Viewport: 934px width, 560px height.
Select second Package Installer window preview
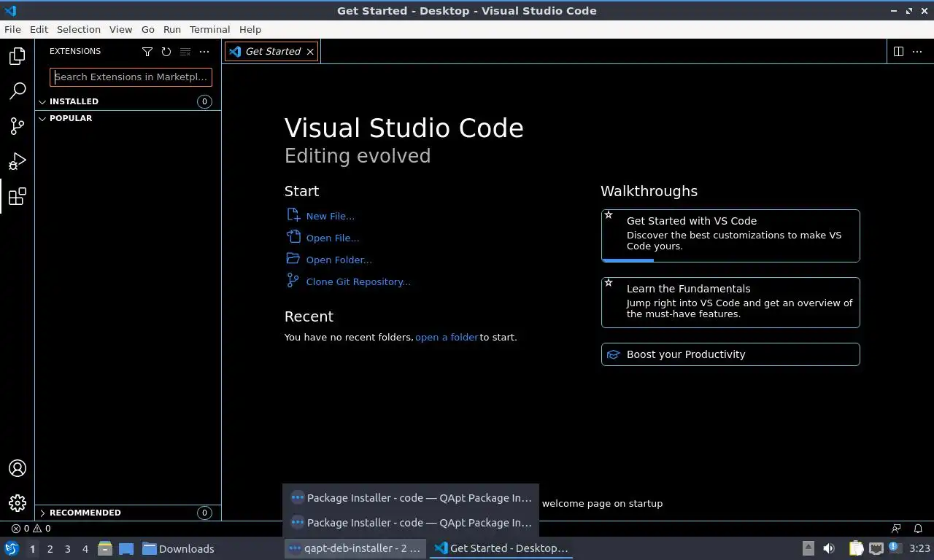click(x=411, y=523)
